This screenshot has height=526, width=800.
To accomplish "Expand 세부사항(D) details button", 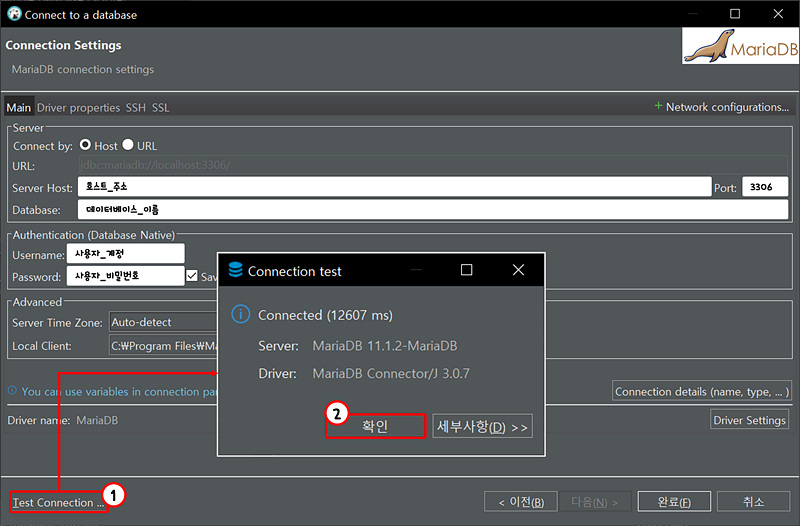I will point(482,427).
